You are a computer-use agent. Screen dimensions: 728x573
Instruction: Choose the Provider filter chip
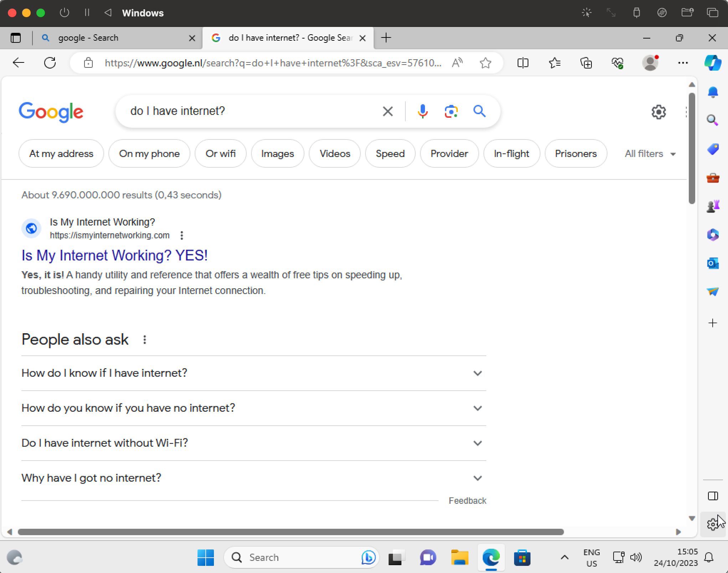pyautogui.click(x=449, y=154)
